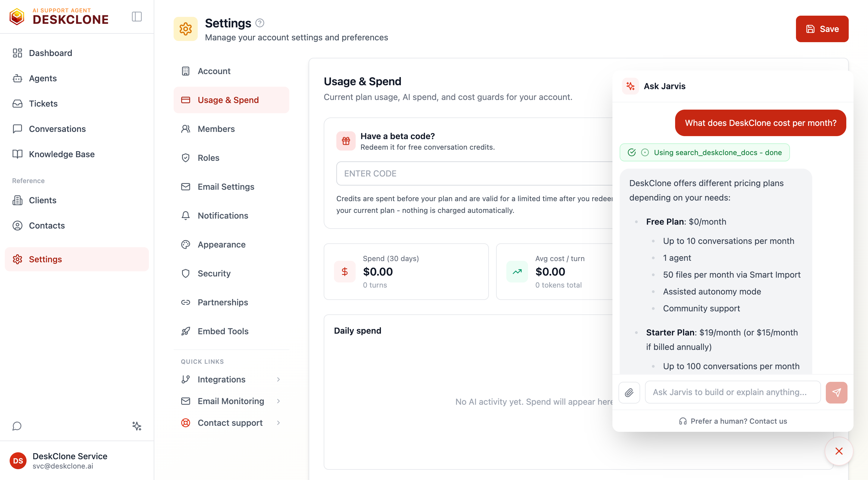
Task: Close the Jarvis panel with red X
Action: pos(839,451)
